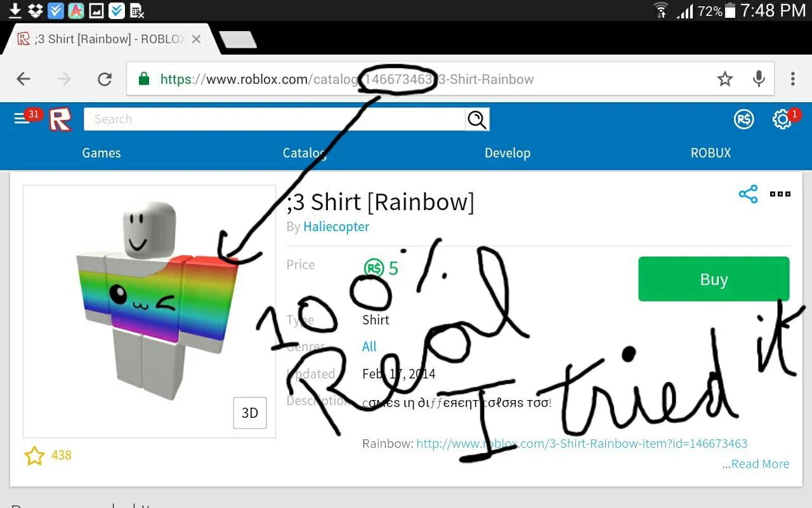Open a new browser tab
The width and height of the screenshot is (812, 508).
[238, 39]
